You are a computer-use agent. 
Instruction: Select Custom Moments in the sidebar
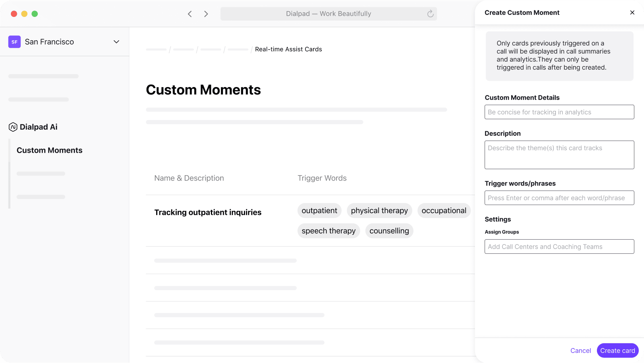[49, 150]
